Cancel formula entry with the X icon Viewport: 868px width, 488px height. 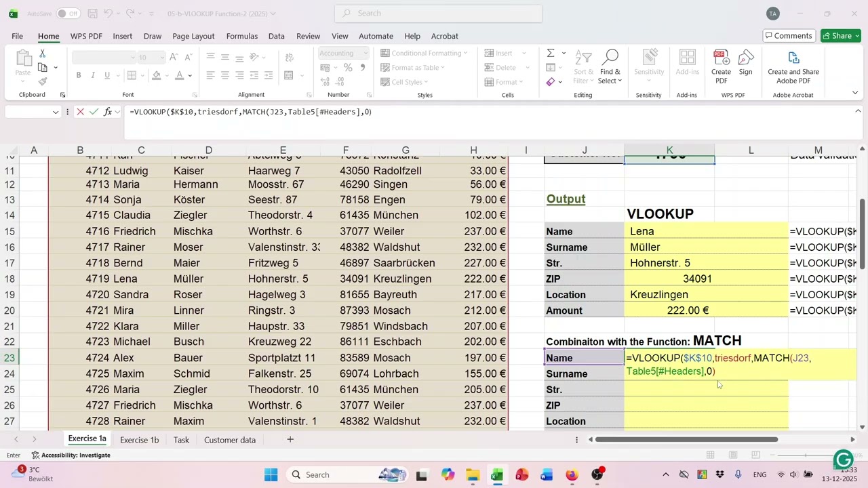80,112
